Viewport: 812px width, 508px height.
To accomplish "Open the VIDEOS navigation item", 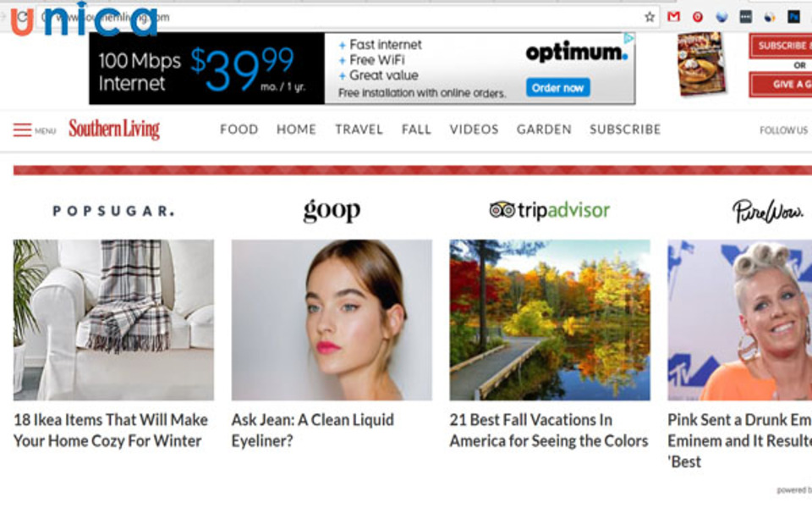I will point(474,129).
